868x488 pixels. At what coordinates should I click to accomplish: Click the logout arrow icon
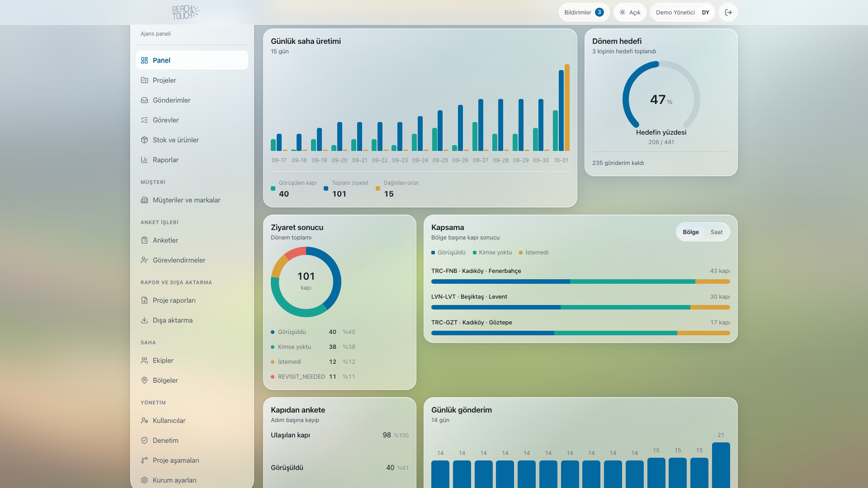pyautogui.click(x=728, y=12)
